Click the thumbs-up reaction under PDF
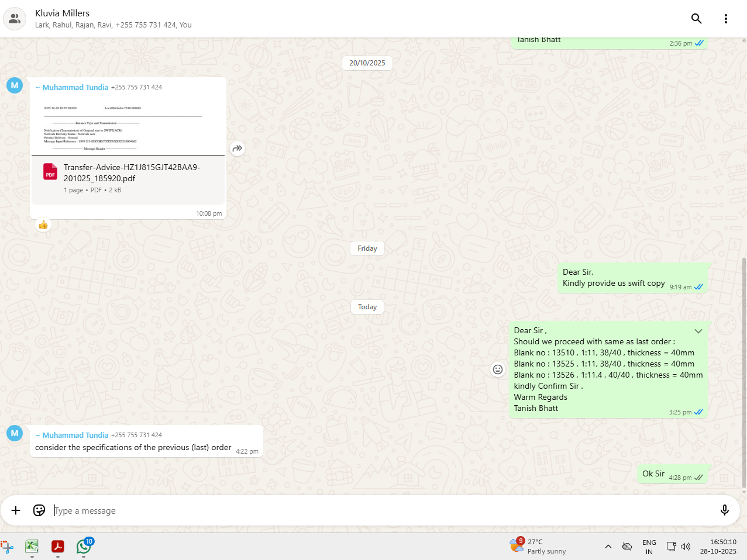The width and height of the screenshot is (747, 560). [43, 225]
